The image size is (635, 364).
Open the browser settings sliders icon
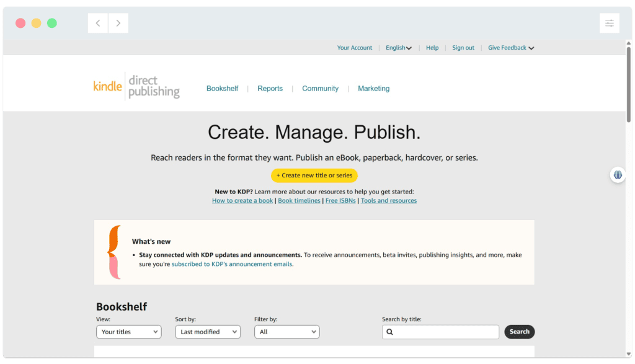(x=610, y=23)
